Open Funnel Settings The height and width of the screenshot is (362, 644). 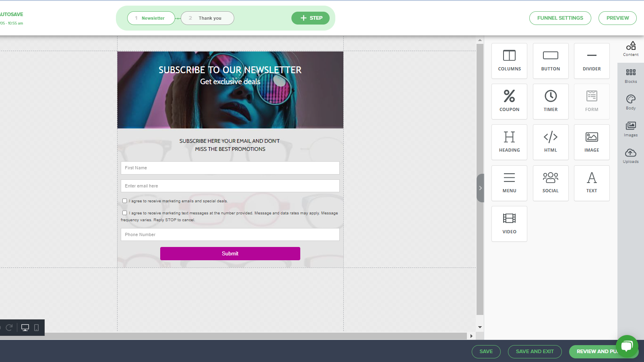(560, 18)
